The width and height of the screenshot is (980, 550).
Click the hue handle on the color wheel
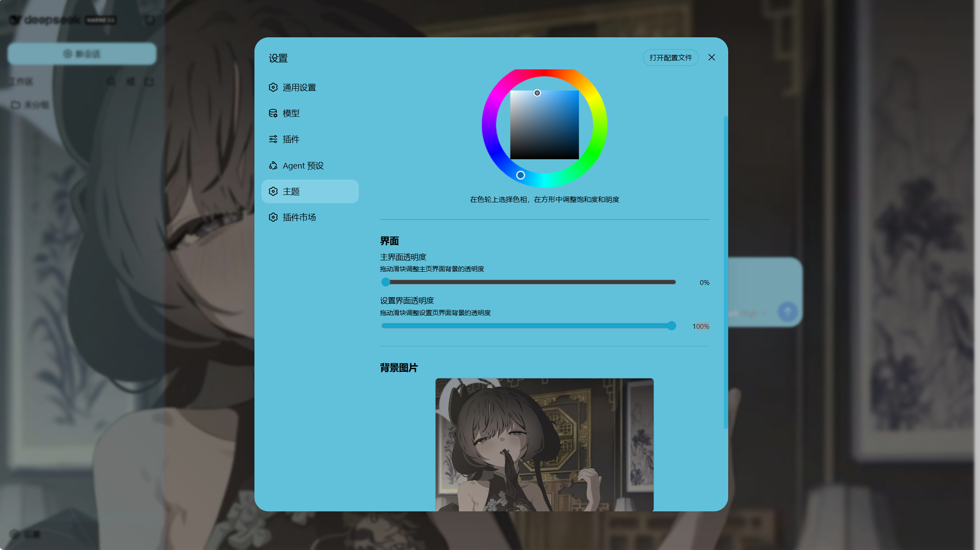pyautogui.click(x=520, y=175)
